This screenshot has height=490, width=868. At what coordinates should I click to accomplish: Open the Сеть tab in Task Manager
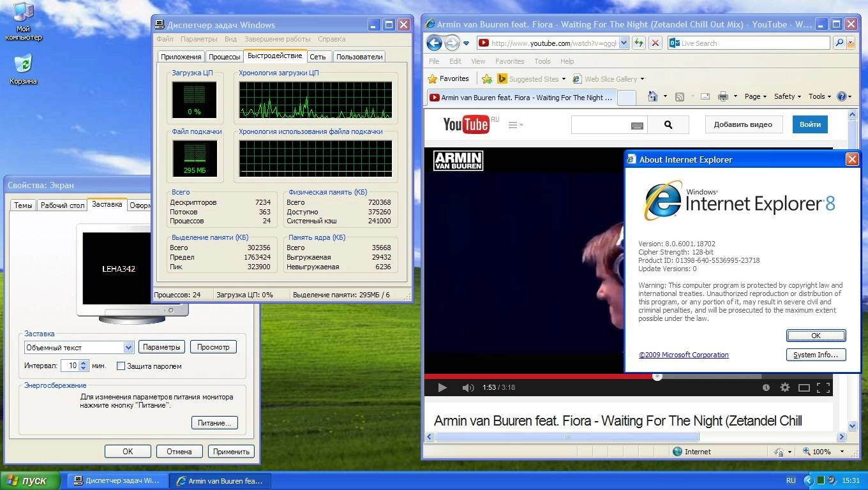(x=318, y=57)
